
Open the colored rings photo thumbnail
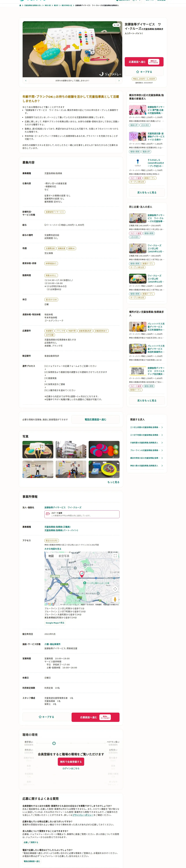pyautogui.click(x=104, y=469)
